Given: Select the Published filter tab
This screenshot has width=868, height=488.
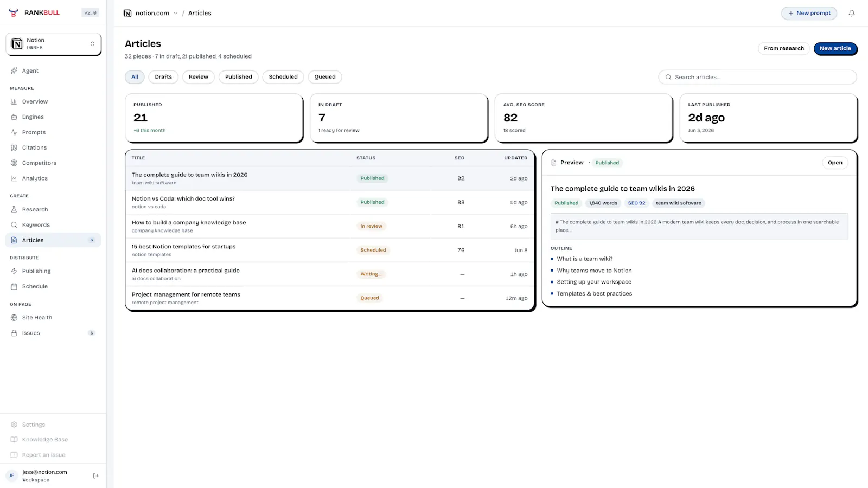Looking at the screenshot, I should 239,77.
